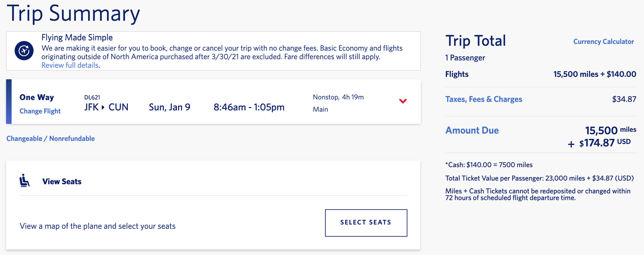Click the Trip Total header

(x=476, y=40)
